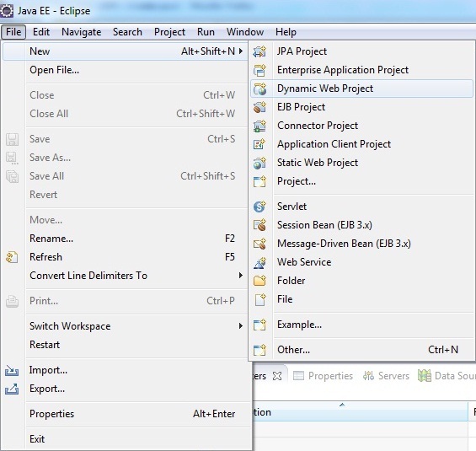The width and height of the screenshot is (476, 451).
Task: Select Dynamic Web Project entry
Action: [361, 89]
